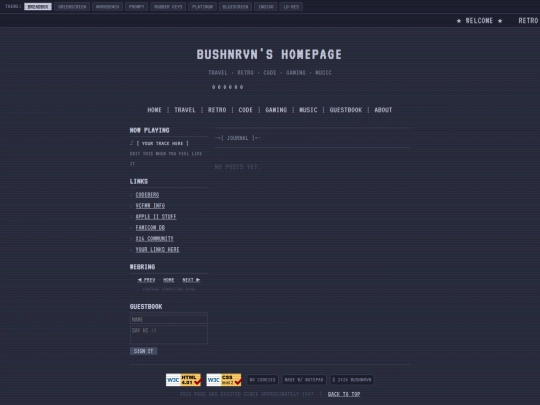Screen dimensions: 540x405
Task: Focus the guestbook Name field
Action: point(169,319)
